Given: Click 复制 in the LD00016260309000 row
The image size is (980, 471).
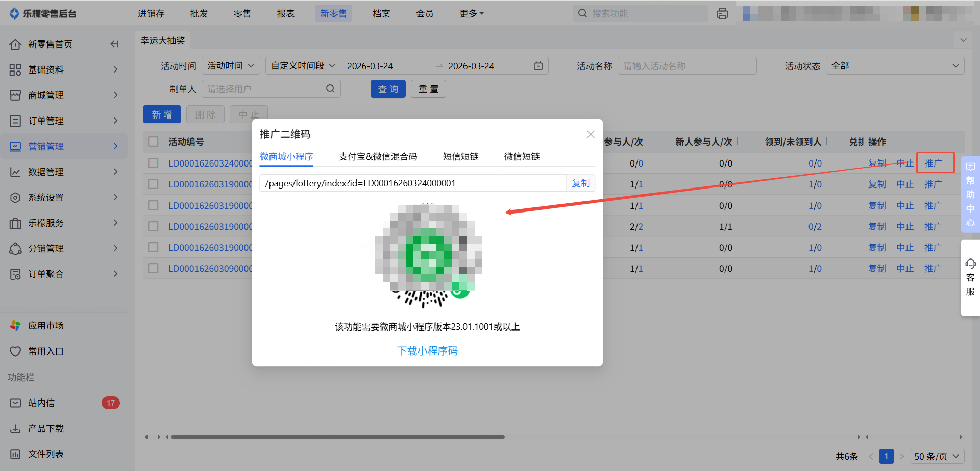Looking at the screenshot, I should [x=877, y=268].
